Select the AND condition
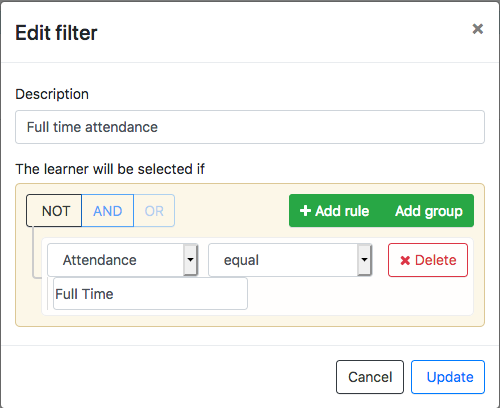Screen dimensions: 500x408 click(108, 211)
